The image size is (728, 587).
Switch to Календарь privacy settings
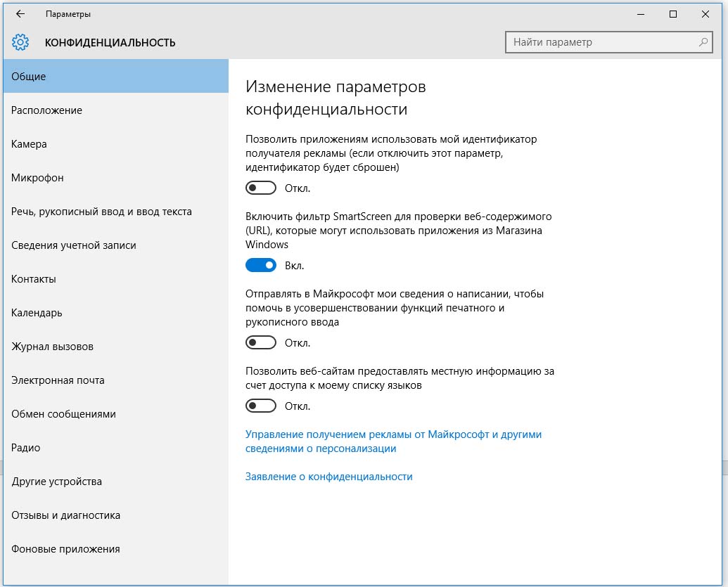coord(37,313)
